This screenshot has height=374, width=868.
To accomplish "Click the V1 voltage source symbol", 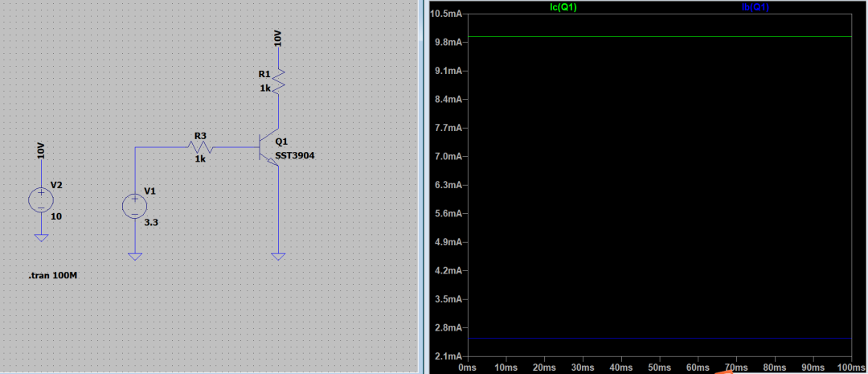I will click(134, 206).
